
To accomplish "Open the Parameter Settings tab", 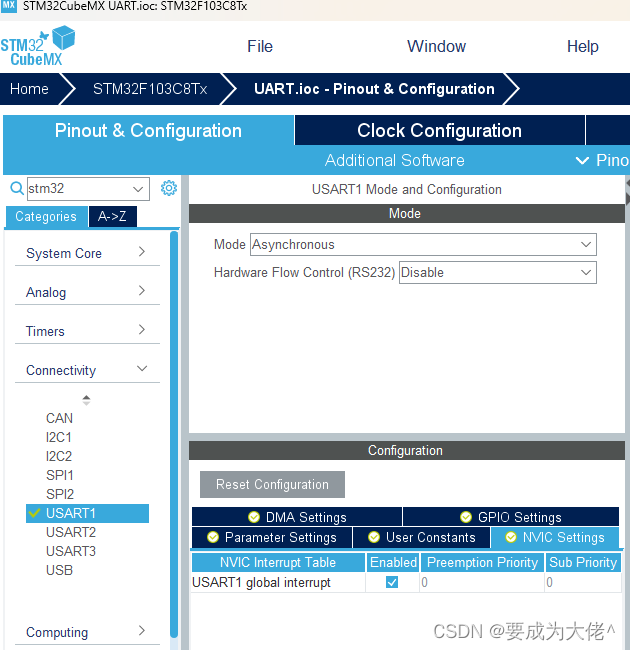I will click(x=272, y=537).
